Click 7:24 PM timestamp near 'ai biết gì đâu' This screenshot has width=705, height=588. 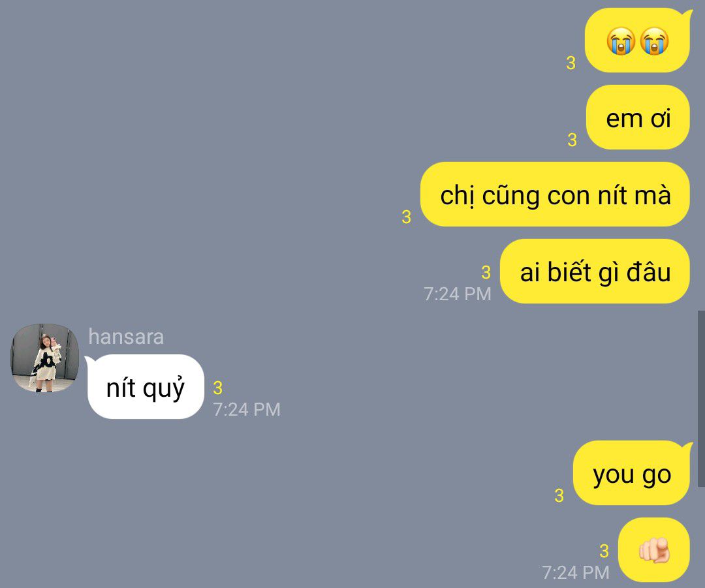(457, 294)
